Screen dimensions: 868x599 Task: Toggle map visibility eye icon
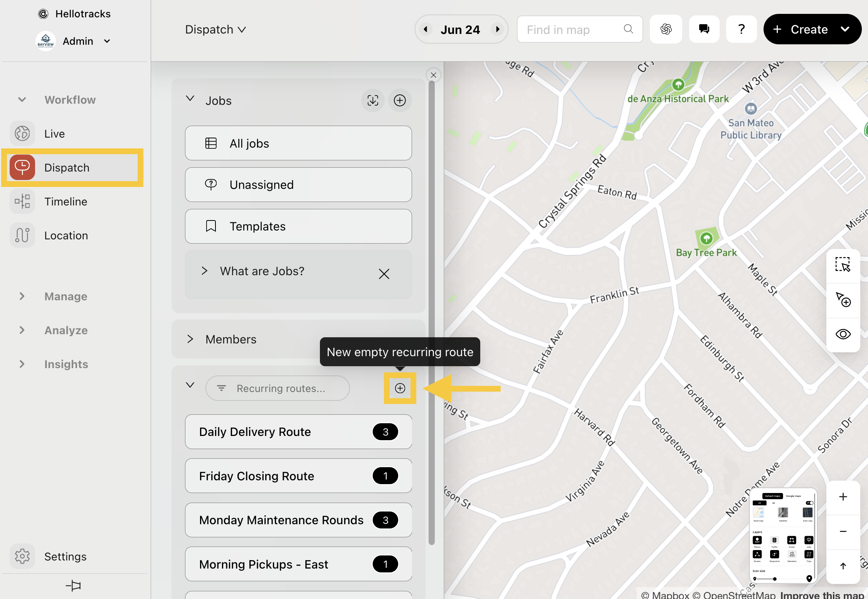click(843, 334)
